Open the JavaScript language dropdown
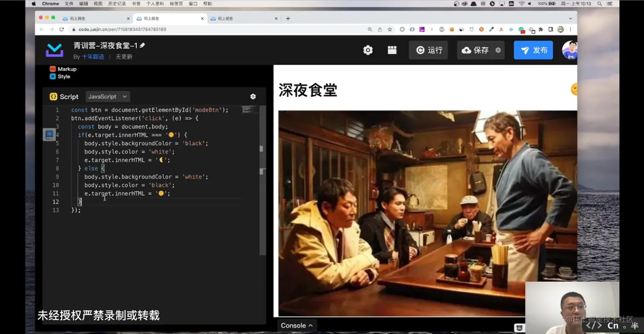The width and height of the screenshot is (644, 334). coord(108,97)
